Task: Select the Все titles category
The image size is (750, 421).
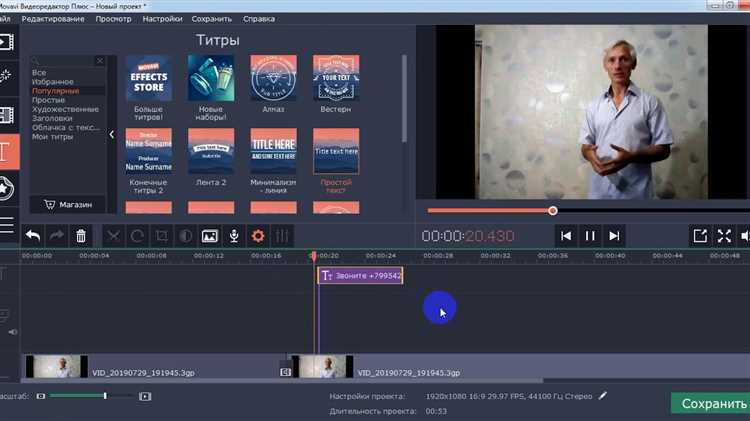Action: coord(39,73)
